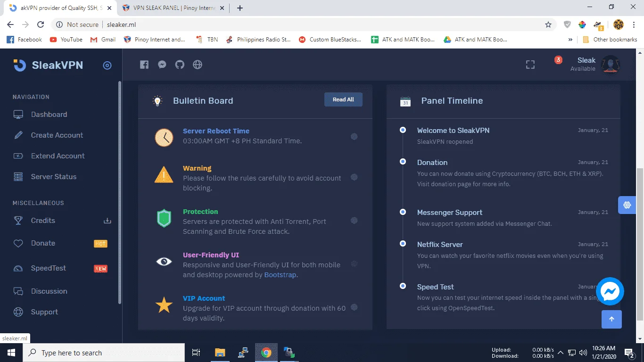
Task: Open the Sleak user profile avatar
Action: [x=611, y=65]
